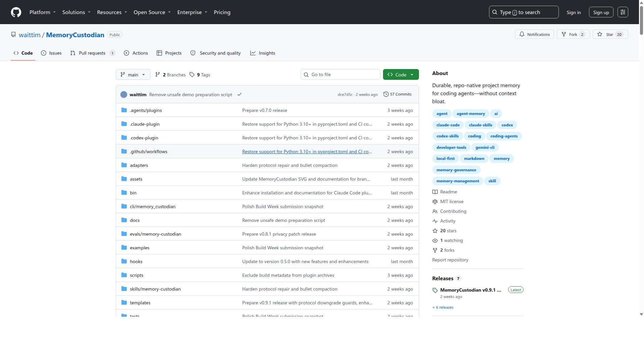This screenshot has height=362, width=644.
Task: Open the main branch selector dropdown
Action: 133,75
